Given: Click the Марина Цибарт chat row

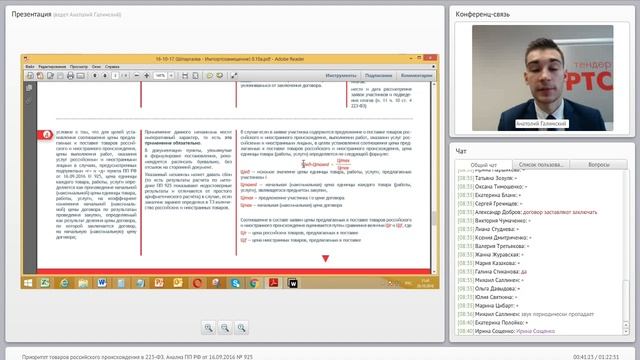Looking at the screenshot, I should pos(488,306).
